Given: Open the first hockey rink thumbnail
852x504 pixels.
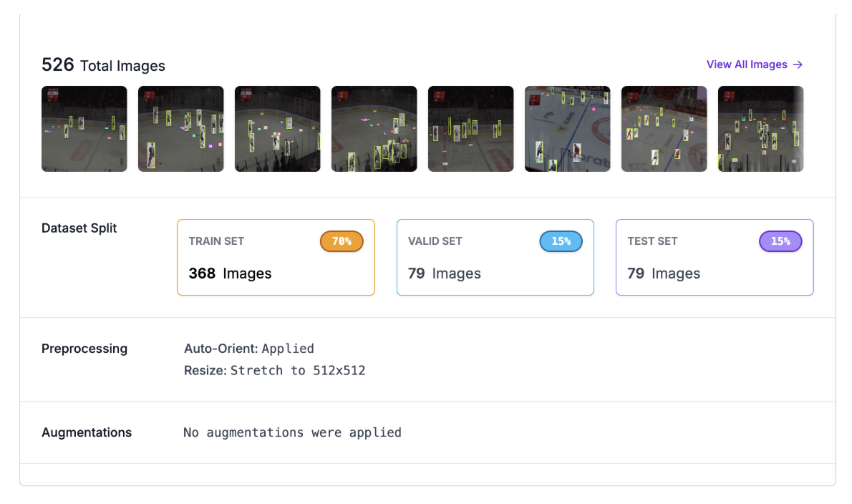Looking at the screenshot, I should [x=84, y=129].
